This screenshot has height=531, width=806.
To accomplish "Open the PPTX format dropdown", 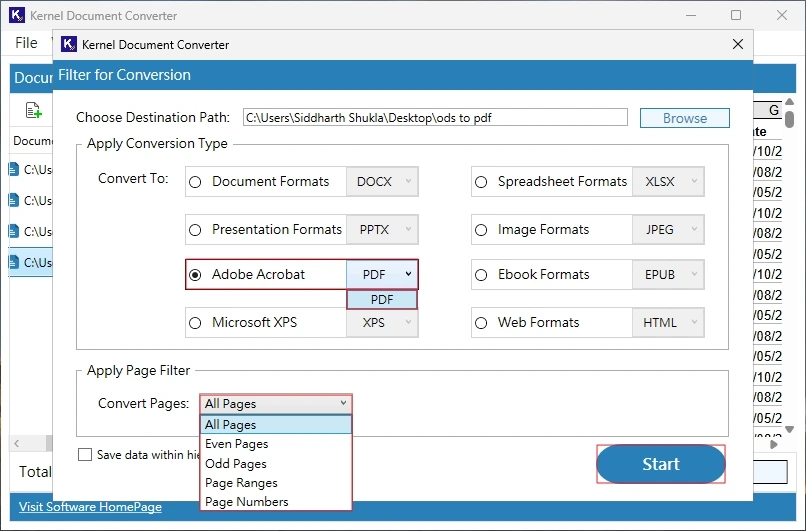I will pyautogui.click(x=382, y=229).
